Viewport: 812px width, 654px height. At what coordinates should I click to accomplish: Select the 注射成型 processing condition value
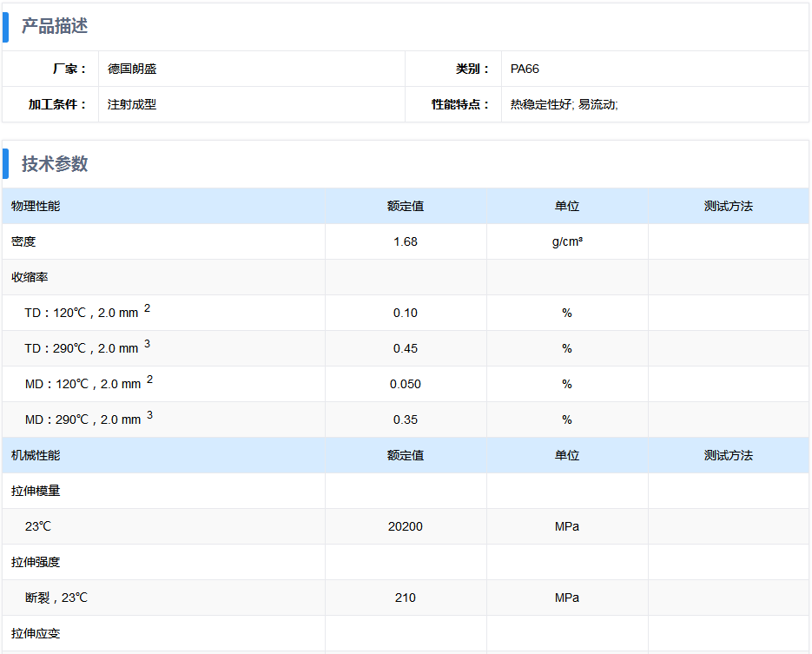pos(132,104)
